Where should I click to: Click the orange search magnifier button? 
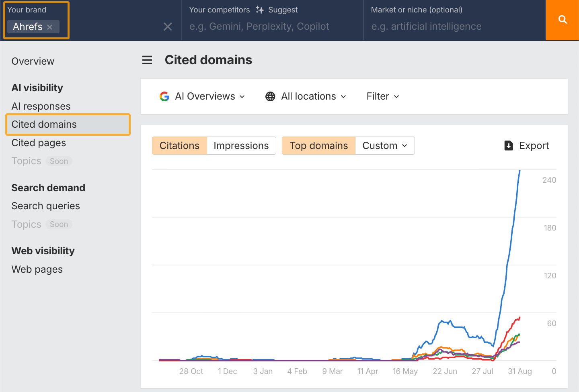(x=562, y=20)
